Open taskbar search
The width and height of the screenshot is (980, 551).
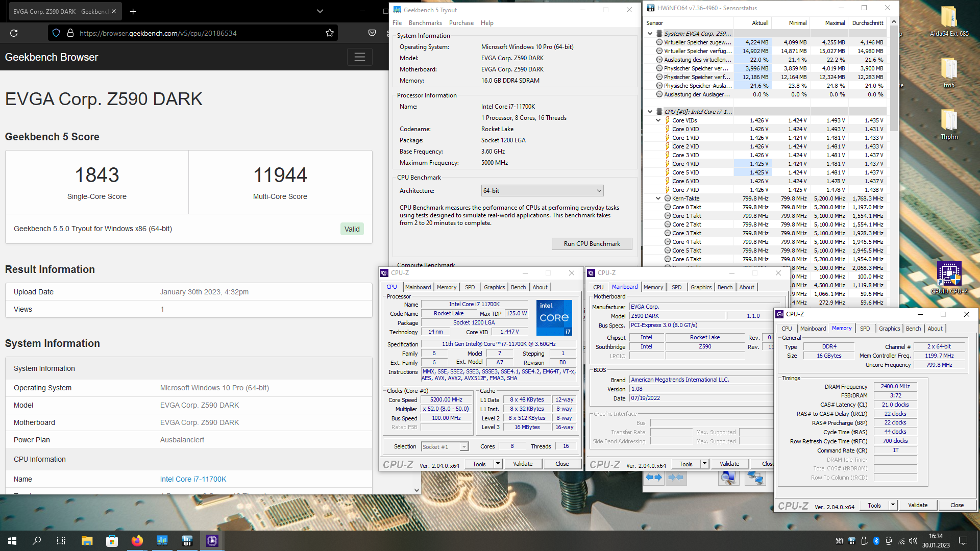(37, 541)
